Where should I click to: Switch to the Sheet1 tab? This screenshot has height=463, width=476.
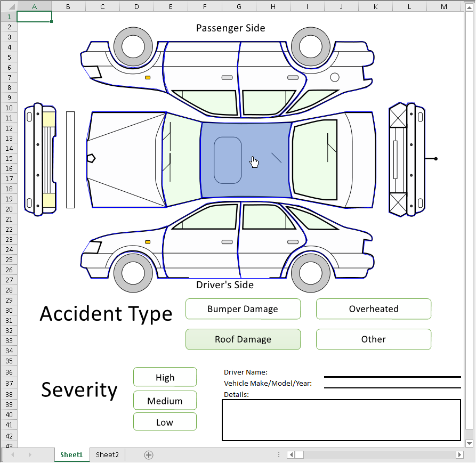pyautogui.click(x=71, y=454)
